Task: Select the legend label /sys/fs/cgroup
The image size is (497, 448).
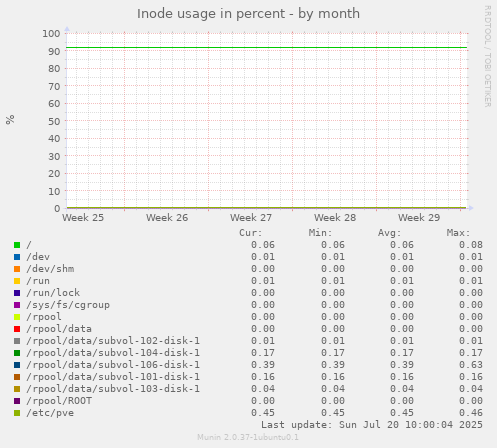Action: coord(68,305)
